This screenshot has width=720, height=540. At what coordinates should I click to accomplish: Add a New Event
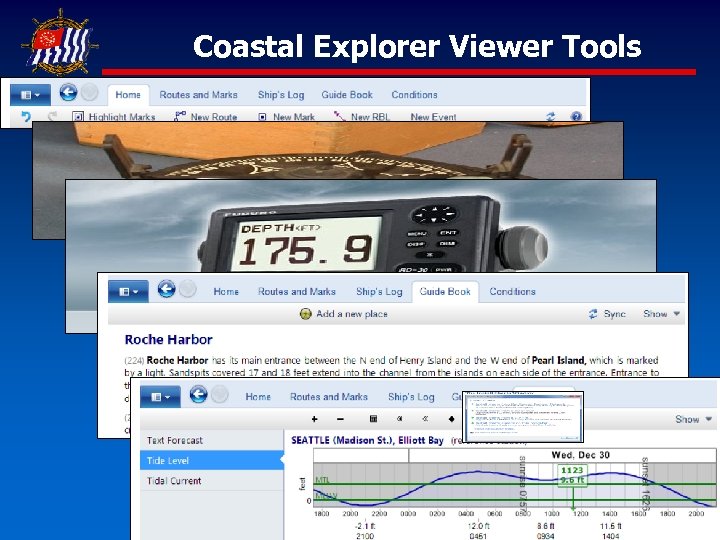pyautogui.click(x=433, y=117)
